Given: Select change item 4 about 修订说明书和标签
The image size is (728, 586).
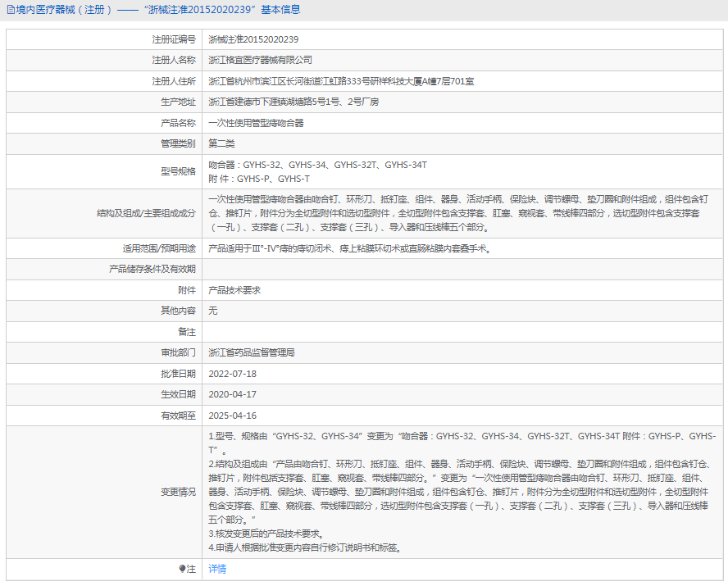Looking at the screenshot, I should coord(306,547).
